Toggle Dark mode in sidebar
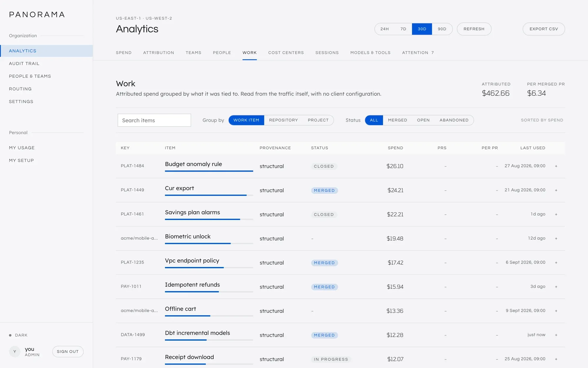The image size is (588, 368). pos(18,335)
